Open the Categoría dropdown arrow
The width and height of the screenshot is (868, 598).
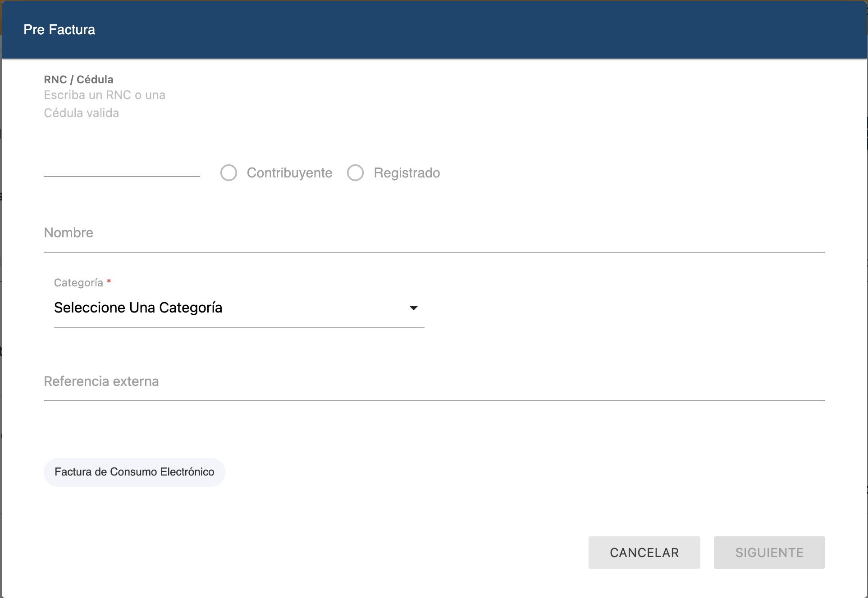(x=413, y=308)
